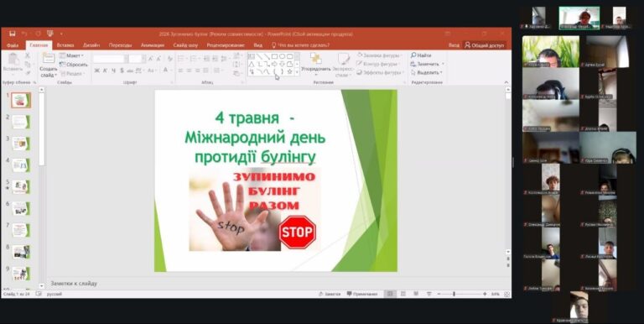Click the Найти search button
This screenshot has height=324, width=644.
click(x=421, y=55)
